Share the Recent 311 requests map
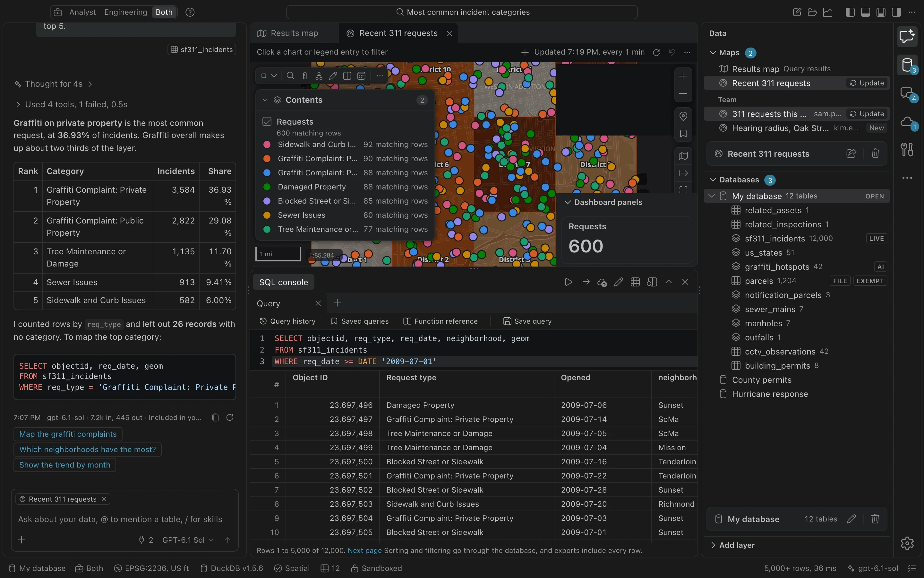 851,154
